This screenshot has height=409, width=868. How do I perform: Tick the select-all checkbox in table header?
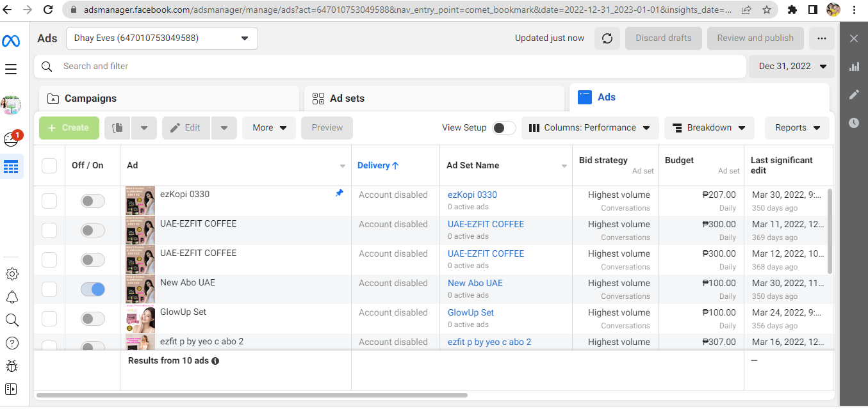[49, 166]
